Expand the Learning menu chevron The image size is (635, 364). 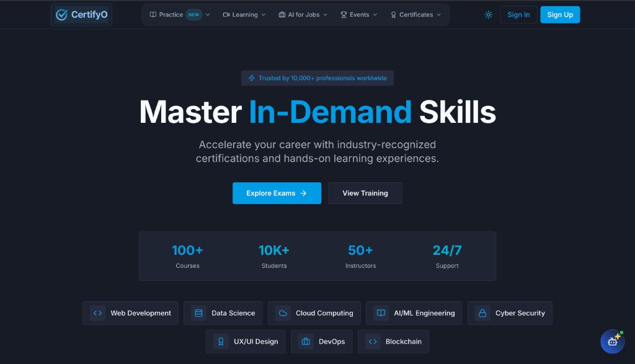264,15
